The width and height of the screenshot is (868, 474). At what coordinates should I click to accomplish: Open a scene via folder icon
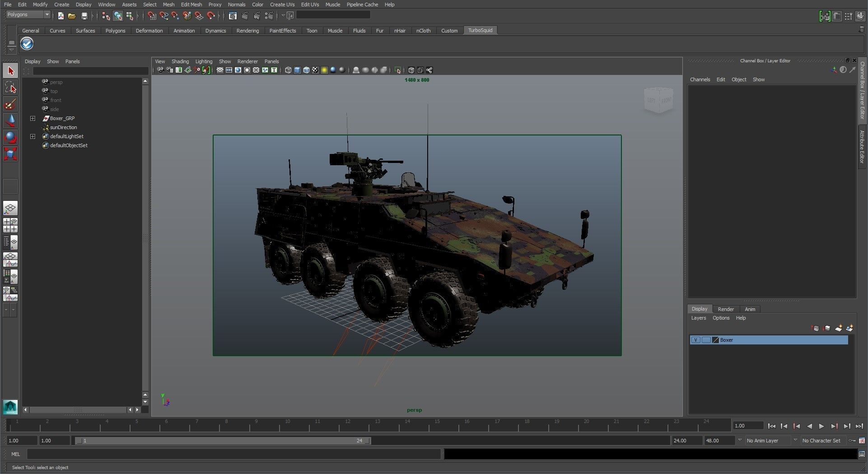[x=72, y=16]
